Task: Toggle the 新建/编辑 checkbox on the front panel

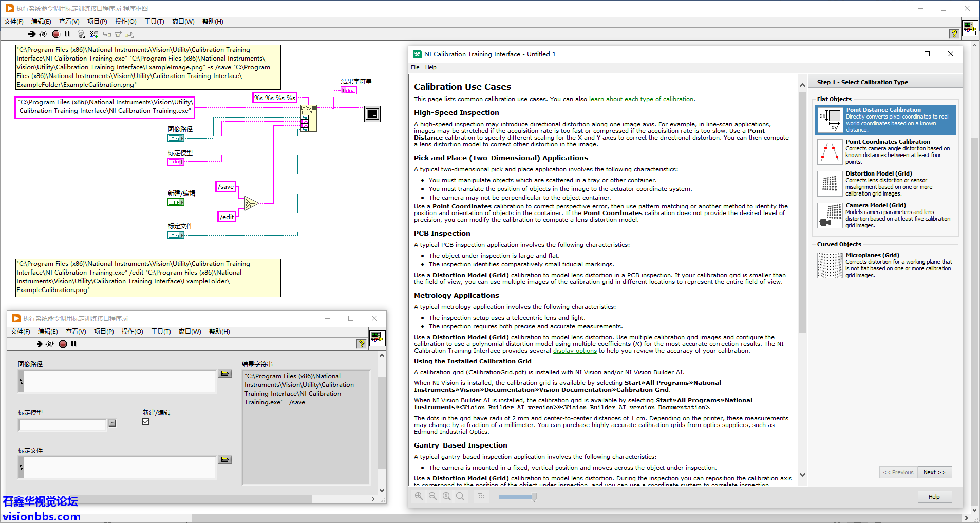Action: coord(146,422)
